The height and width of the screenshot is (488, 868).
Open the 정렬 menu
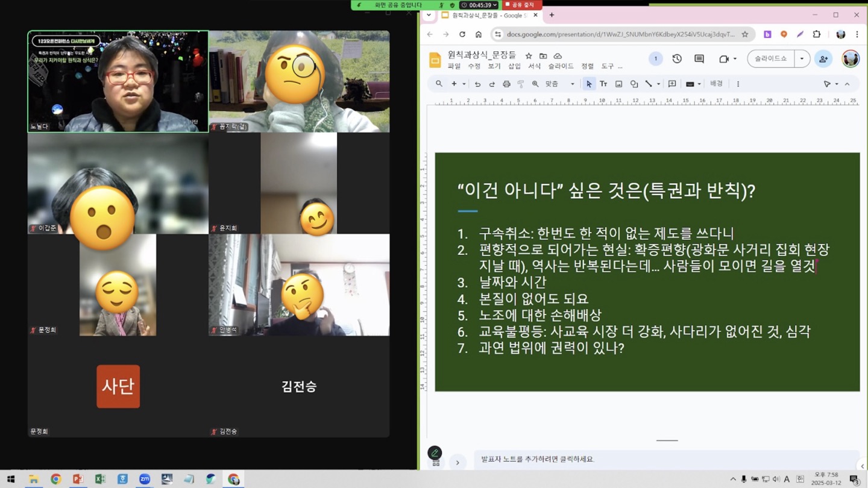587,66
